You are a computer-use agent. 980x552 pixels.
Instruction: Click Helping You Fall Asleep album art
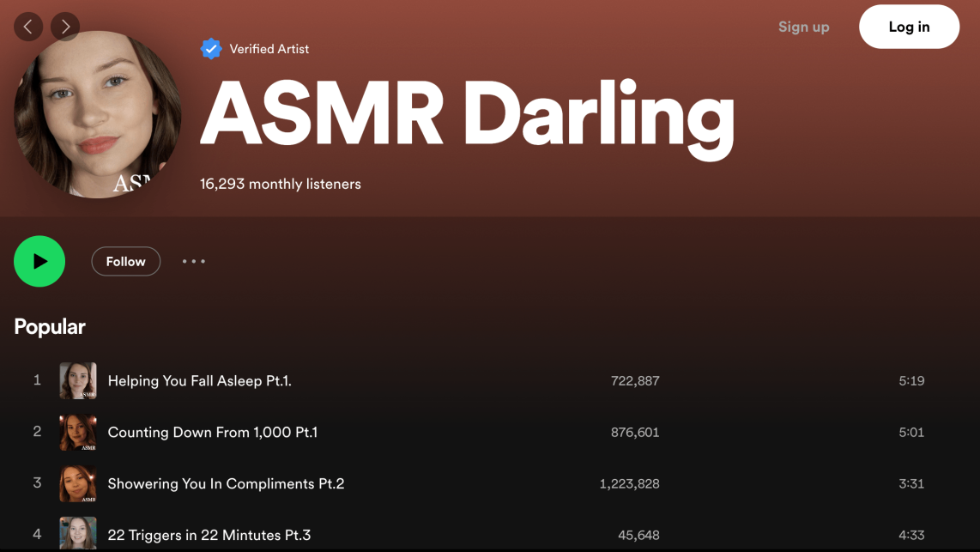78,380
